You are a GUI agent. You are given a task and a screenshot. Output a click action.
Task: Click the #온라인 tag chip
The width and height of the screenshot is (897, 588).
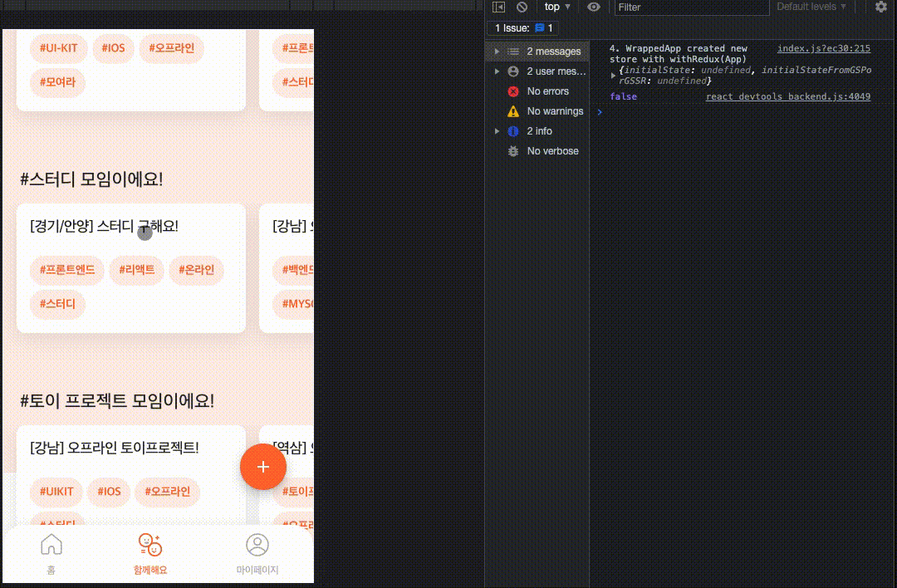(196, 270)
